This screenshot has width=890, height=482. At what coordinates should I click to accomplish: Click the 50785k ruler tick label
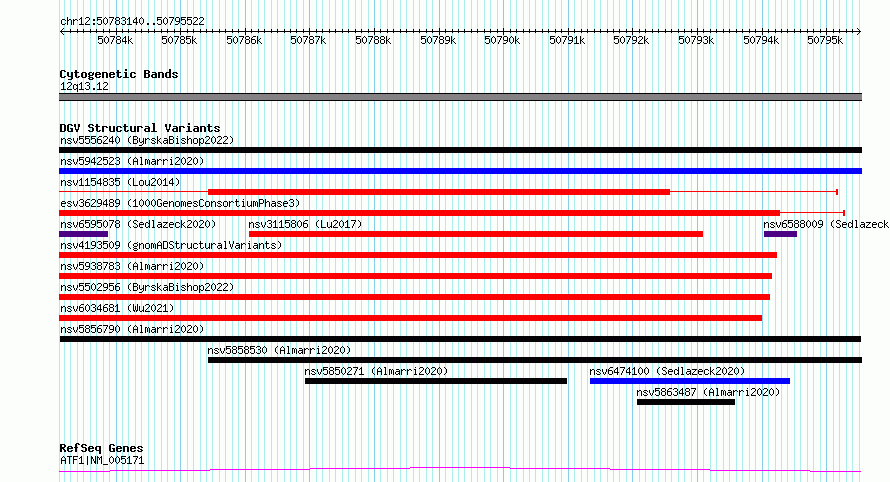click(x=179, y=40)
